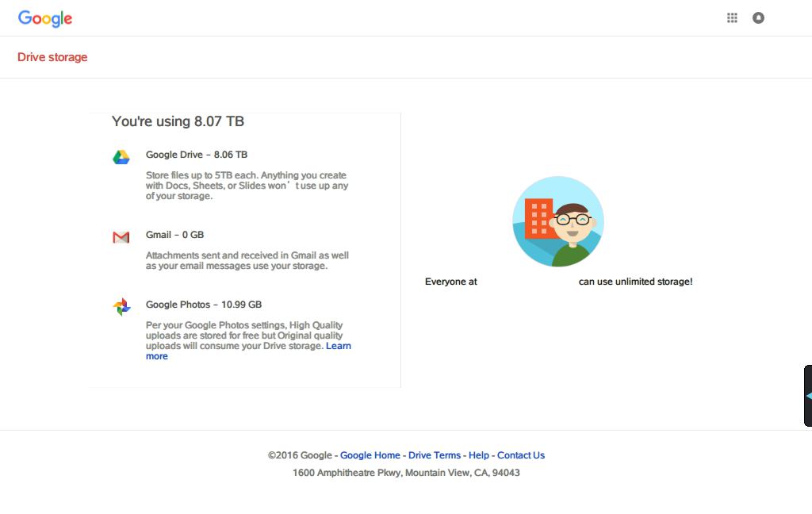Click the Google logo
The image size is (812, 514).
coord(45,18)
